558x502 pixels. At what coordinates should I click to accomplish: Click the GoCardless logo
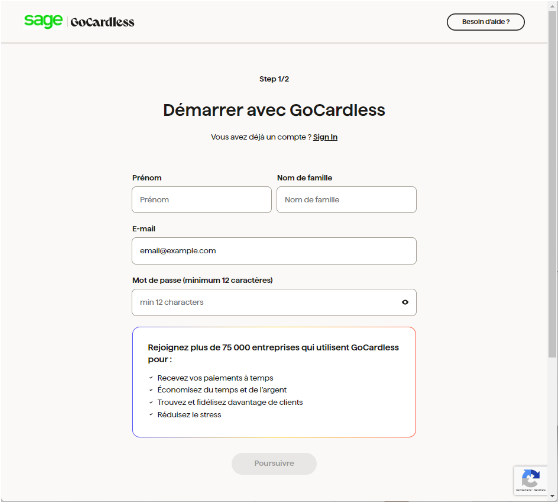(x=102, y=22)
